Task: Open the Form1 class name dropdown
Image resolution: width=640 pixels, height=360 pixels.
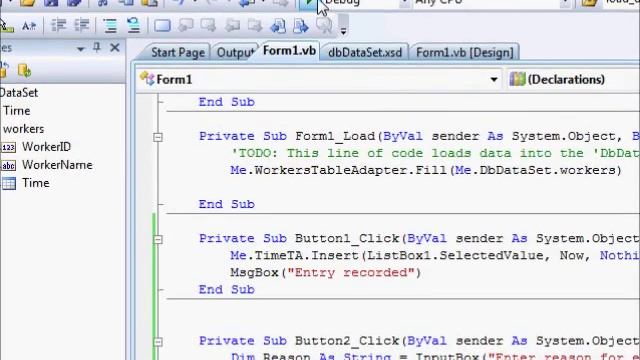Action: (494, 80)
